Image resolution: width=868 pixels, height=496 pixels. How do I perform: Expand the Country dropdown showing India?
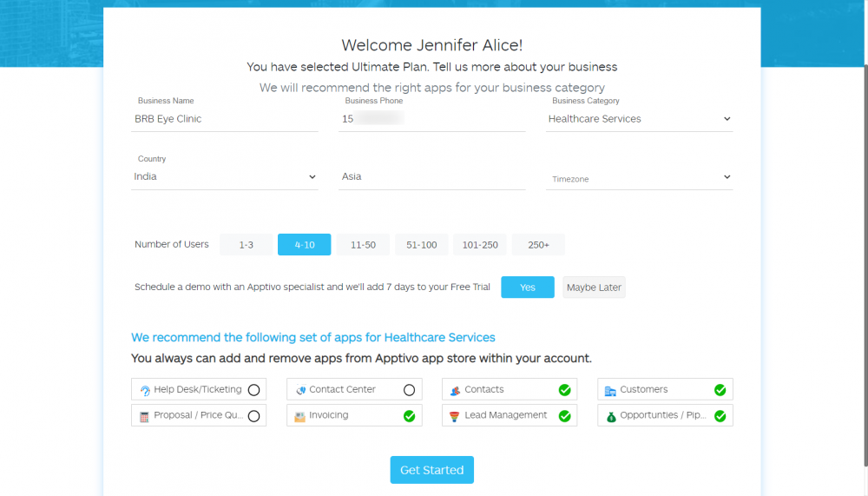point(225,176)
